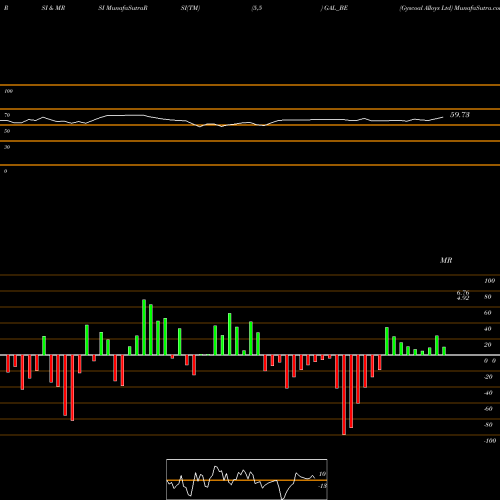This screenshot has height=500, width=500.
Task: Click the RSI 50 level label
Action: pyautogui.click(x=7, y=131)
